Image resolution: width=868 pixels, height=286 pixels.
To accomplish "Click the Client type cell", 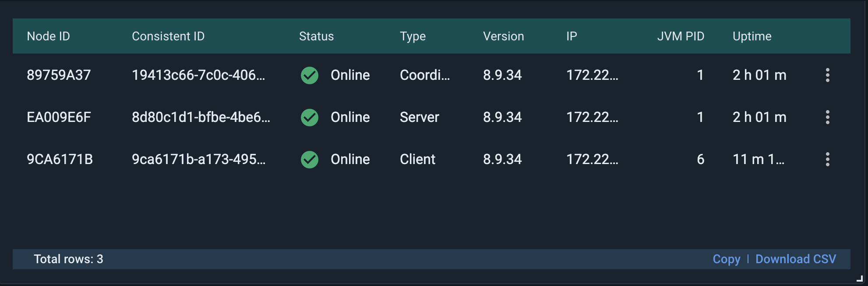I will tap(417, 159).
